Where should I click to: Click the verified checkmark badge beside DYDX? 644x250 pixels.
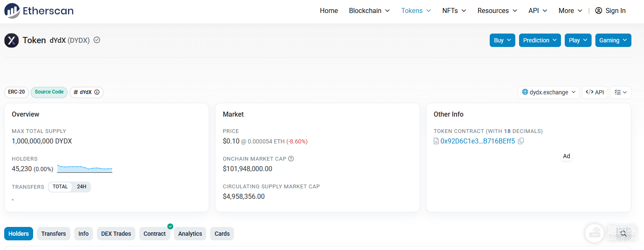[97, 40]
